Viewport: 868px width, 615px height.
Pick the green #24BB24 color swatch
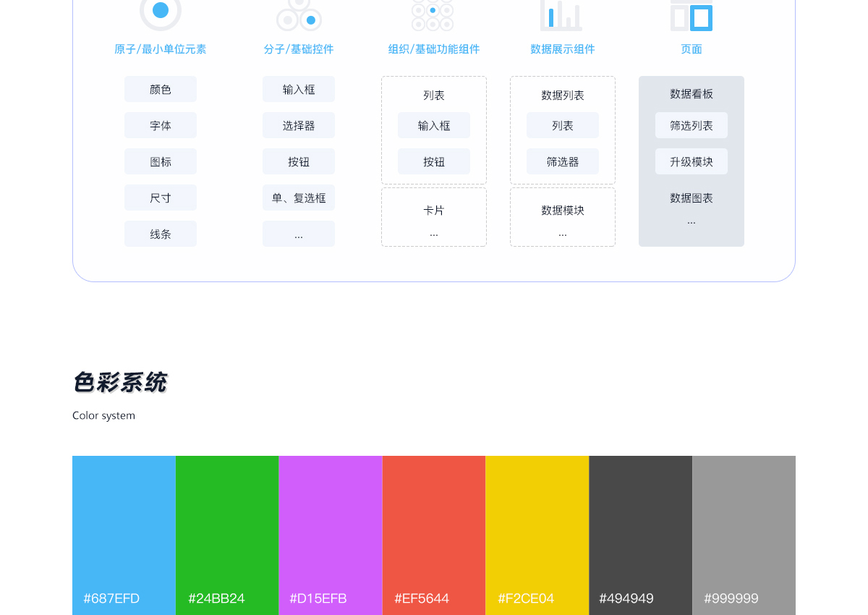[227, 535]
